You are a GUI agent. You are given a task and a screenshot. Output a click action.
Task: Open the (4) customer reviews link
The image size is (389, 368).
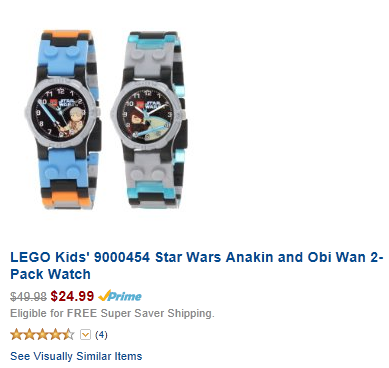(101, 334)
